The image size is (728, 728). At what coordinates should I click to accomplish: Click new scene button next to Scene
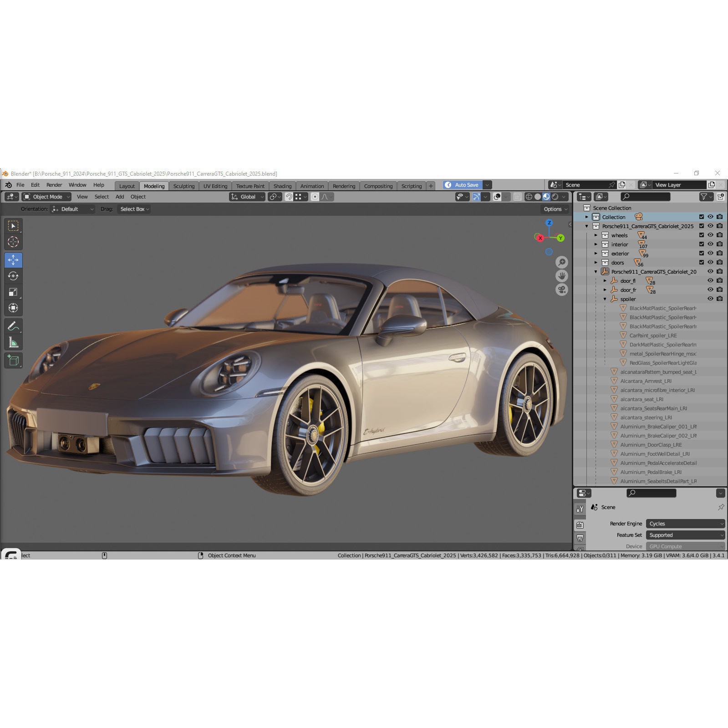pos(622,185)
